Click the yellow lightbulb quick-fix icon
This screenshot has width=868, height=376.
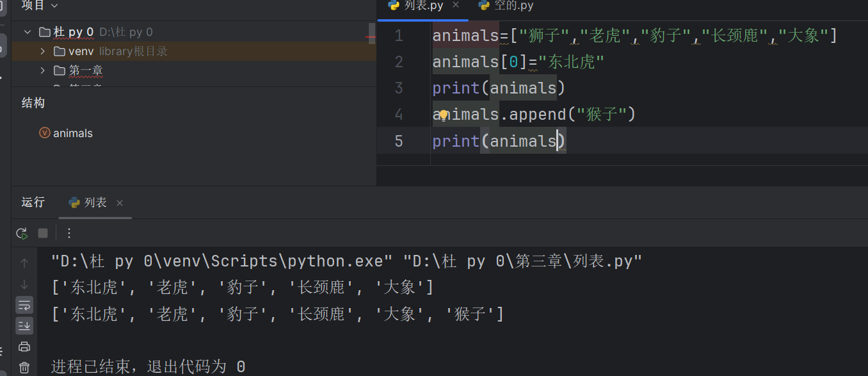point(443,115)
